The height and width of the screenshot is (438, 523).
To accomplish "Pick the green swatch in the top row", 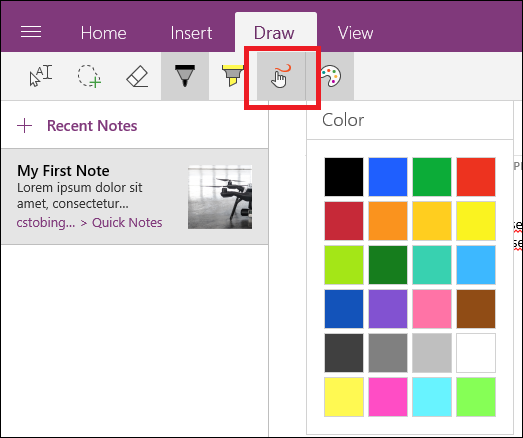I will pyautogui.click(x=432, y=177).
